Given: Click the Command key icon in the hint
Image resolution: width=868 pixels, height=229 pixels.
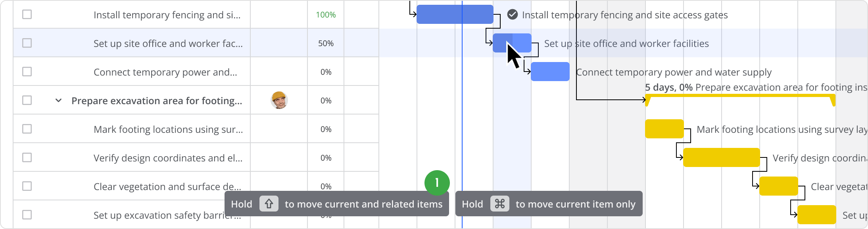Looking at the screenshot, I should tap(499, 204).
